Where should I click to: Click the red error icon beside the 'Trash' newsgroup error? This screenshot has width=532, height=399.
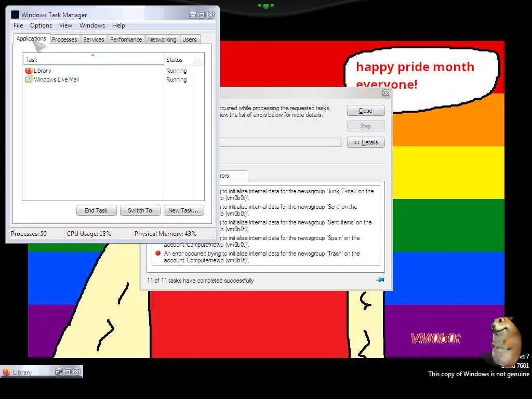(158, 253)
